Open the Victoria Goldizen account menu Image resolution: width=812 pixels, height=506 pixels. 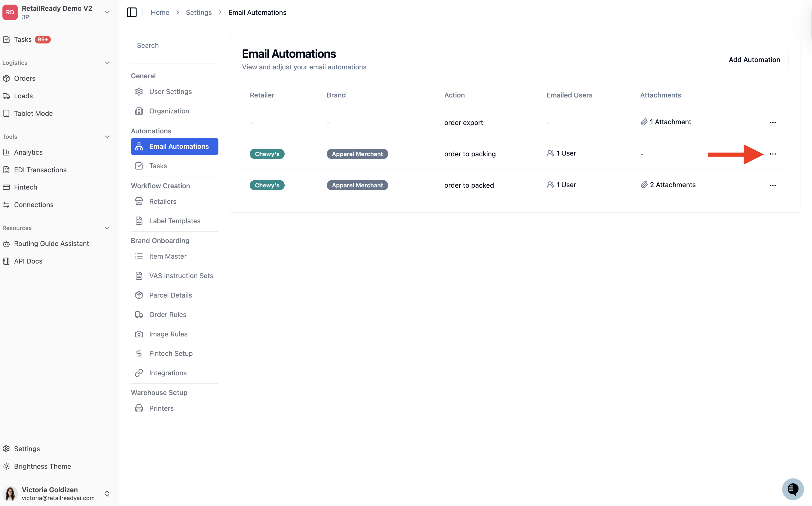57,493
